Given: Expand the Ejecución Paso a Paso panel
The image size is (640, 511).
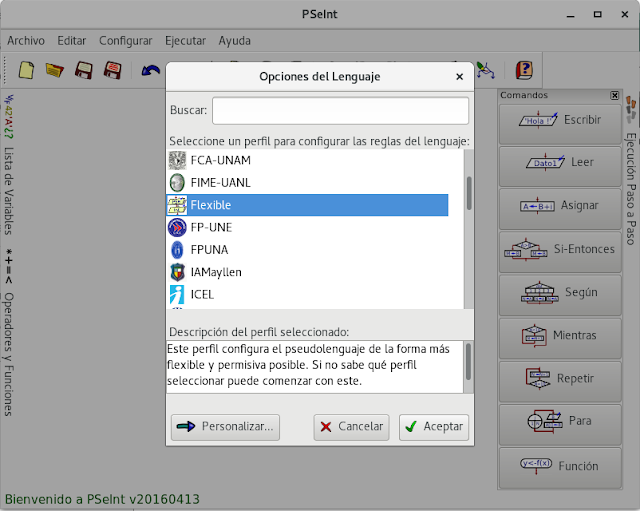Looking at the screenshot, I should pos(631,171).
